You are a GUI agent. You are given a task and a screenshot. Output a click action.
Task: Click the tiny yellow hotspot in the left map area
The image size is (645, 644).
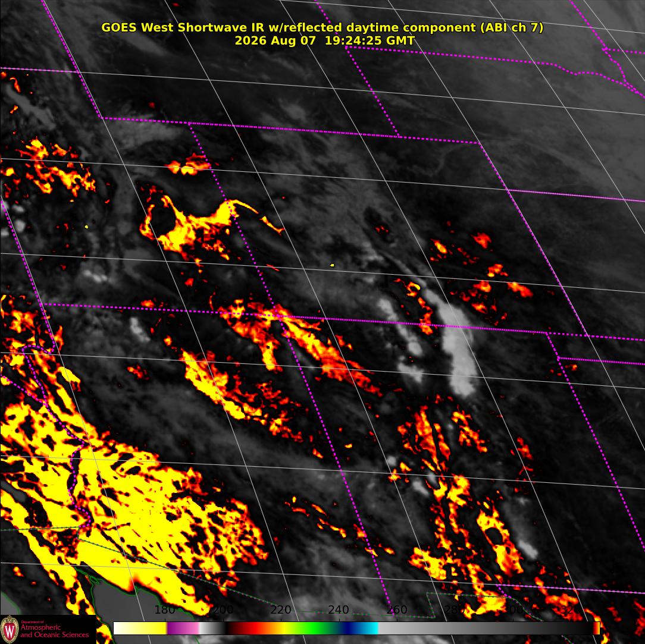(86, 227)
